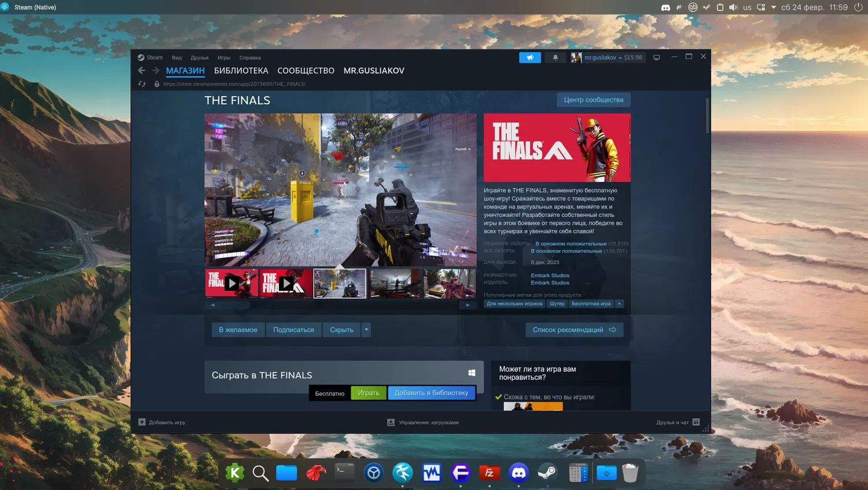The image size is (868, 490).
Task: Open the Вид menu
Action: [x=176, y=58]
